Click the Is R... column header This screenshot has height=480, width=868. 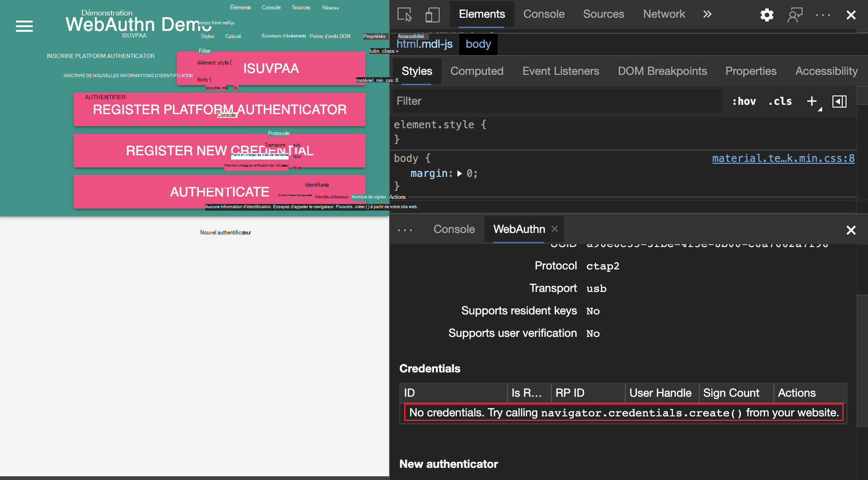point(529,393)
